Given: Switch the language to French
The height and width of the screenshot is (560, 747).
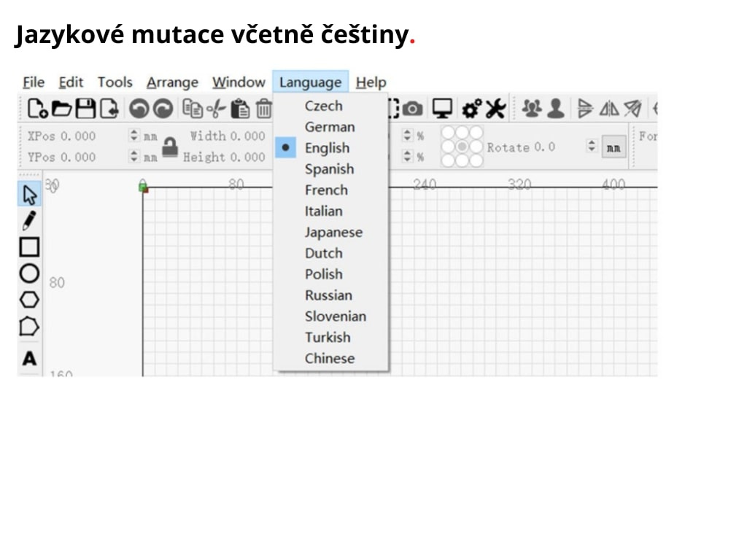Looking at the screenshot, I should pyautogui.click(x=331, y=190).
